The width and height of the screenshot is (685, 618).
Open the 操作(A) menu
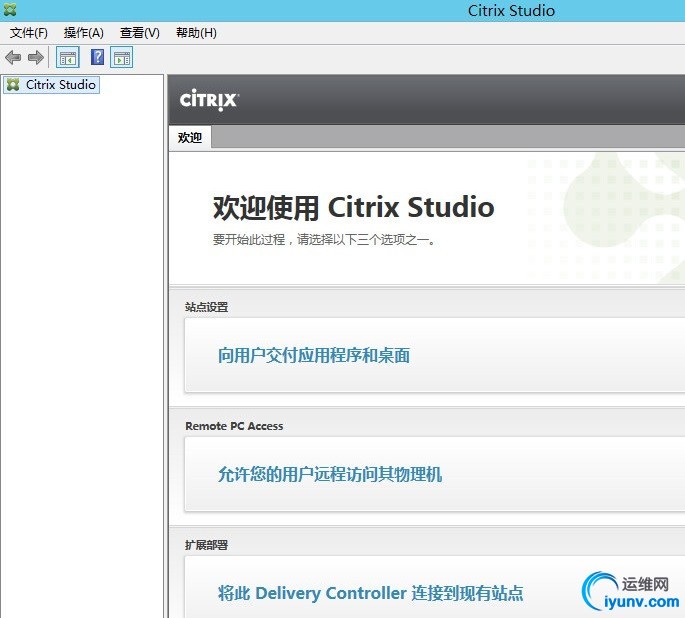84,33
